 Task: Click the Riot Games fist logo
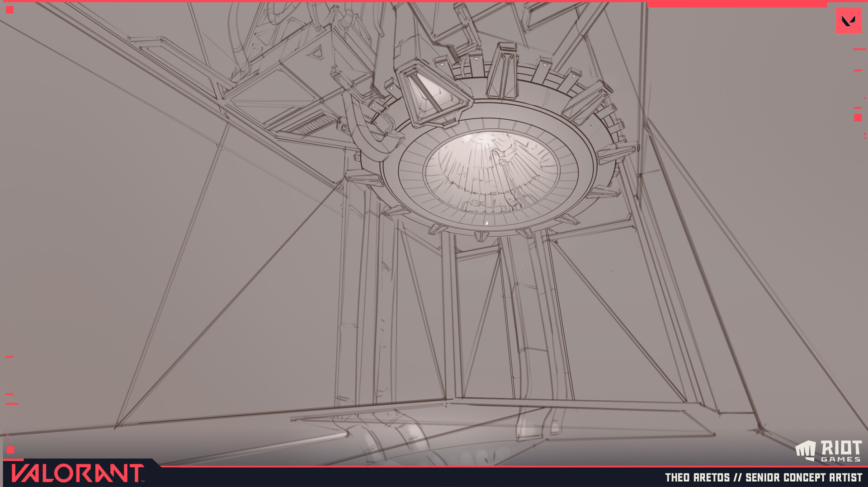[806, 451]
